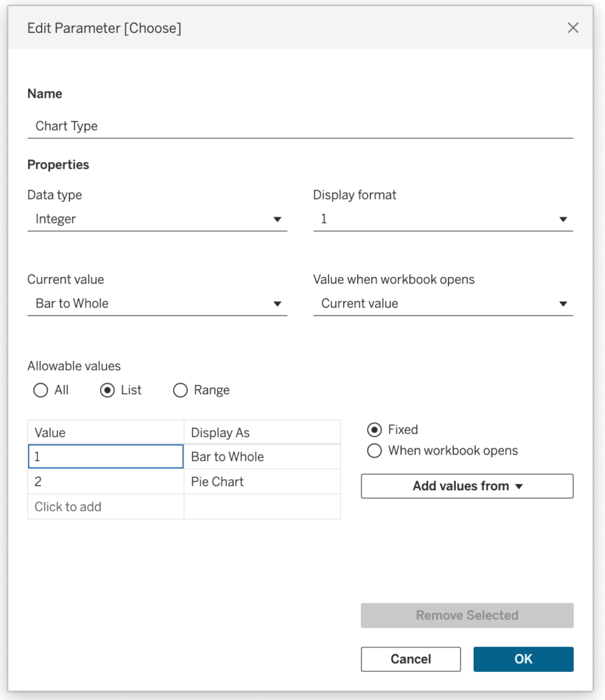The height and width of the screenshot is (700, 605).
Task: Open the Add values from menu
Action: click(x=467, y=486)
